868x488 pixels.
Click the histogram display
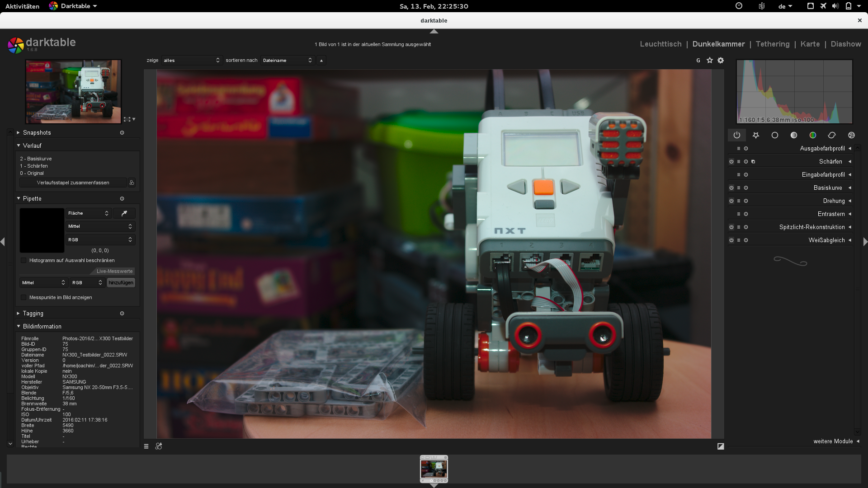point(794,92)
